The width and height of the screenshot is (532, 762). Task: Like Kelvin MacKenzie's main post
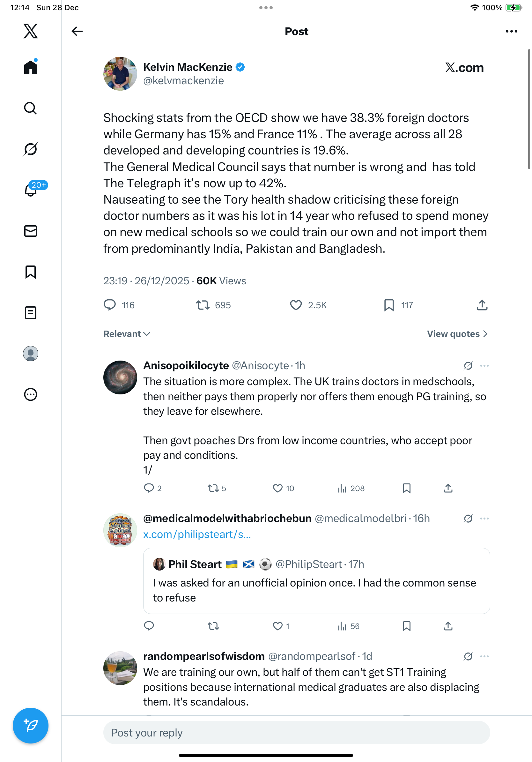pos(296,305)
